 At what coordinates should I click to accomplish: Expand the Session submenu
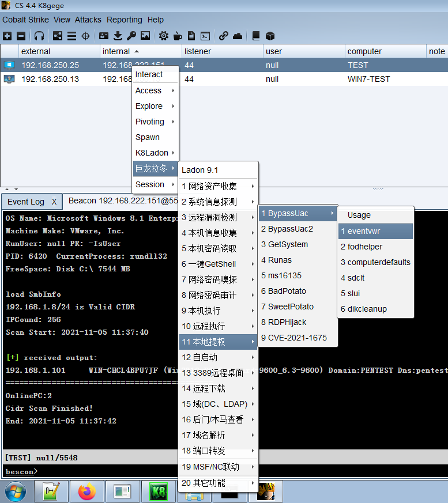tap(156, 184)
